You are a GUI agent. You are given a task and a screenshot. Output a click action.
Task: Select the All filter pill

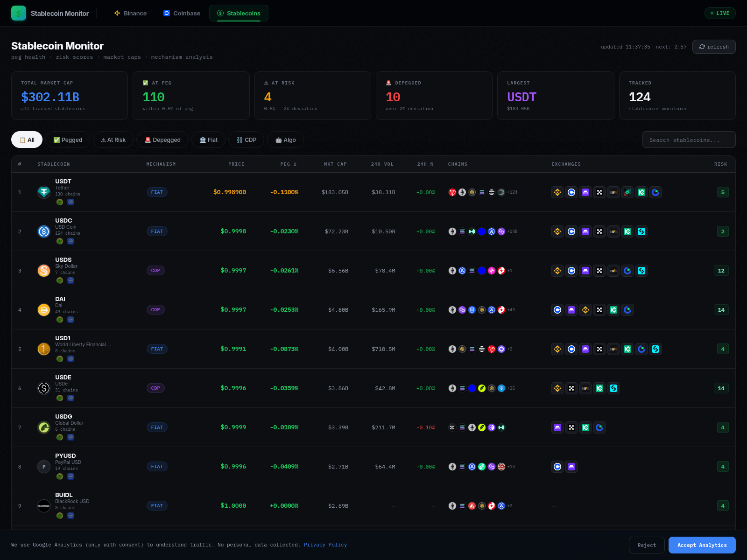click(x=27, y=140)
